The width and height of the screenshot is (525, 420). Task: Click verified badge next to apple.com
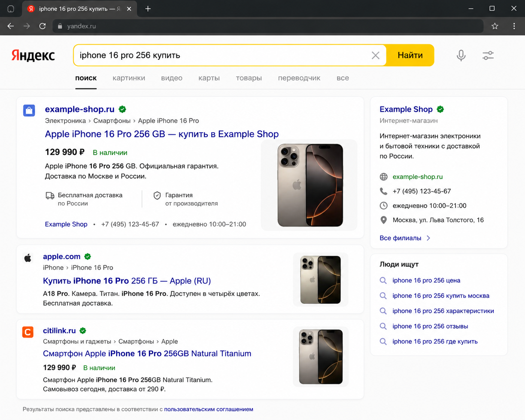click(x=88, y=256)
